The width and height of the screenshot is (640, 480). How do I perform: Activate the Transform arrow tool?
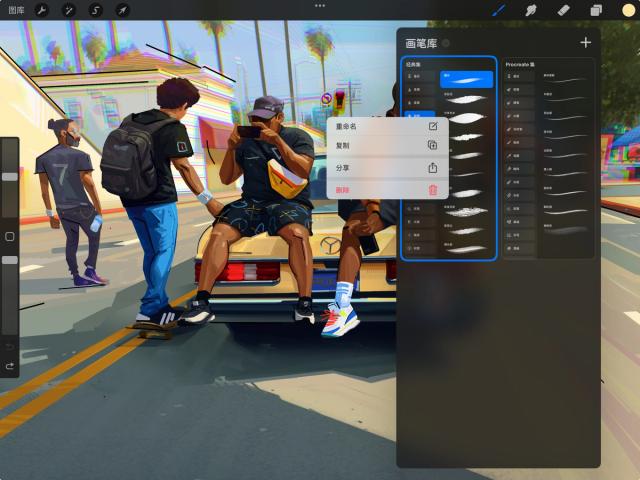point(123,10)
